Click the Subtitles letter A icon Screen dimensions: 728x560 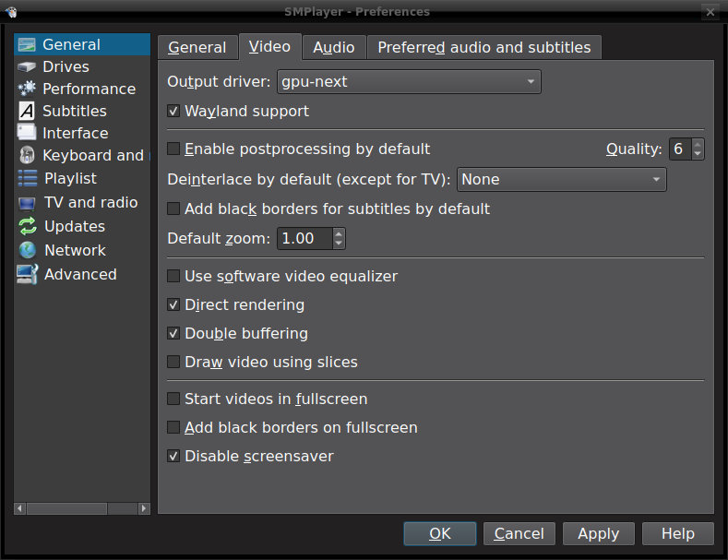(27, 111)
